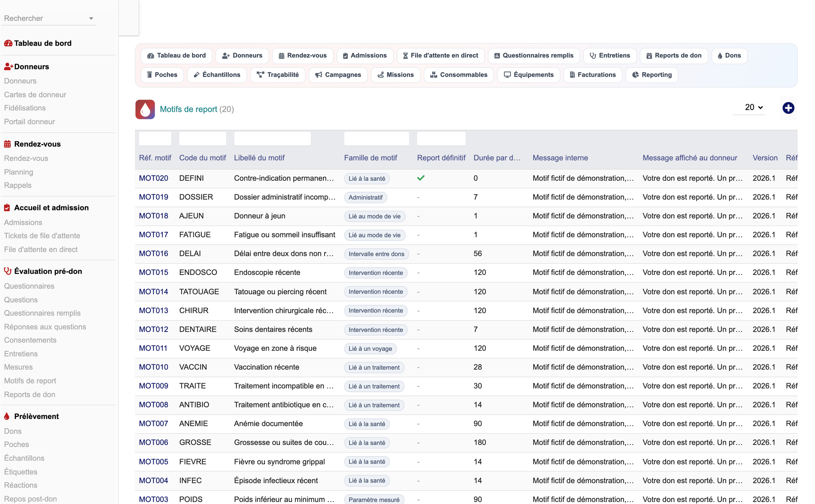The height and width of the screenshot is (504, 815).
Task: Go to Étiquettes in sidebar
Action: tap(21, 472)
